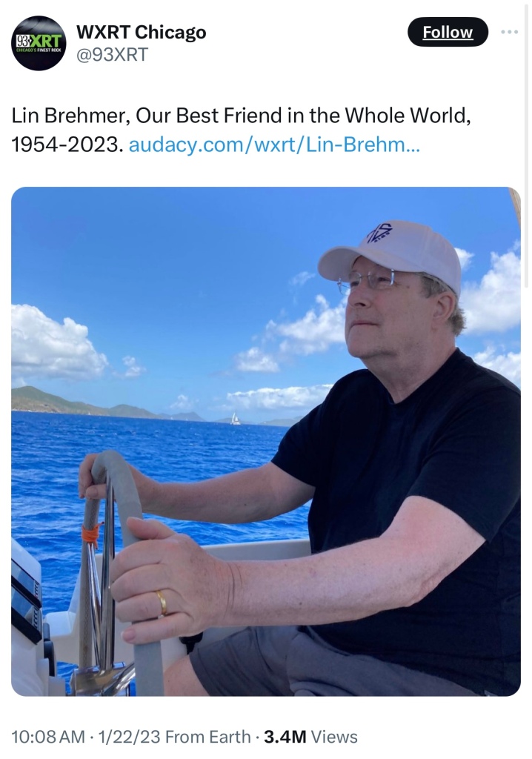
Task: Open the WXRT Chicago display name
Action: (x=142, y=32)
